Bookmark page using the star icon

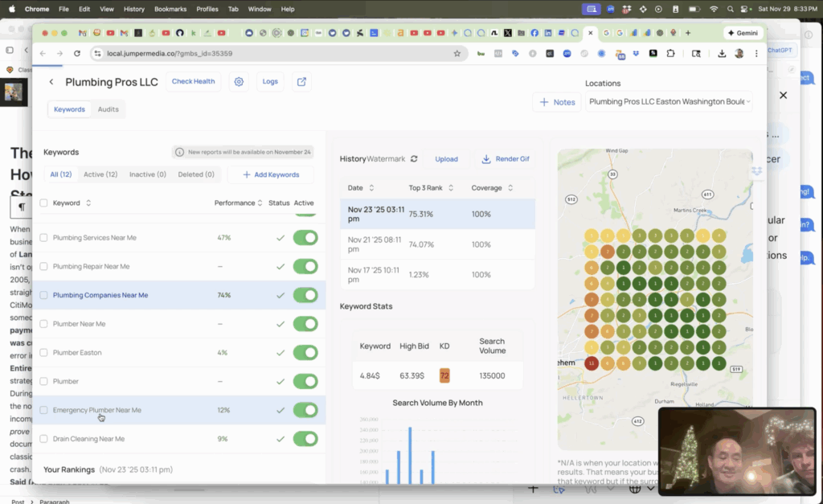[457, 53]
